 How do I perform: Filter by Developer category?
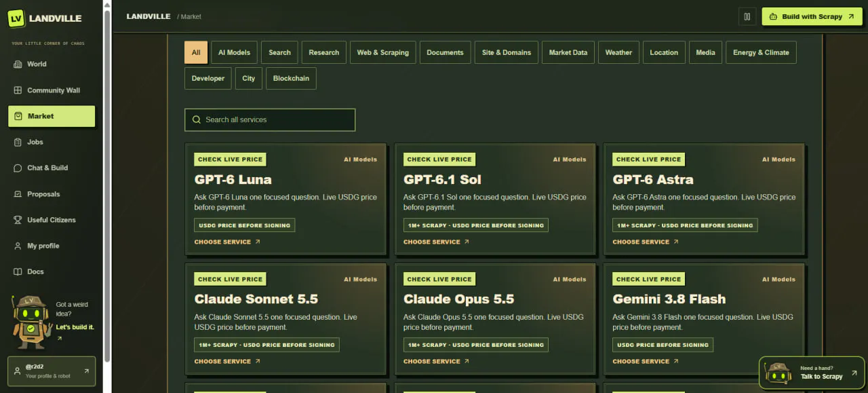click(x=208, y=78)
